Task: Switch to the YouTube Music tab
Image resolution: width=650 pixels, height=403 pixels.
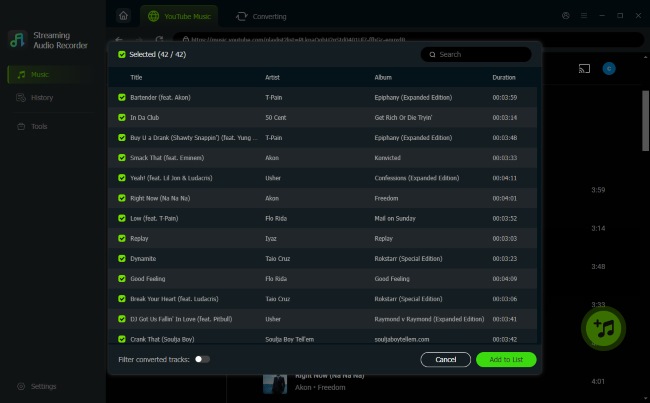Action: pyautogui.click(x=179, y=16)
